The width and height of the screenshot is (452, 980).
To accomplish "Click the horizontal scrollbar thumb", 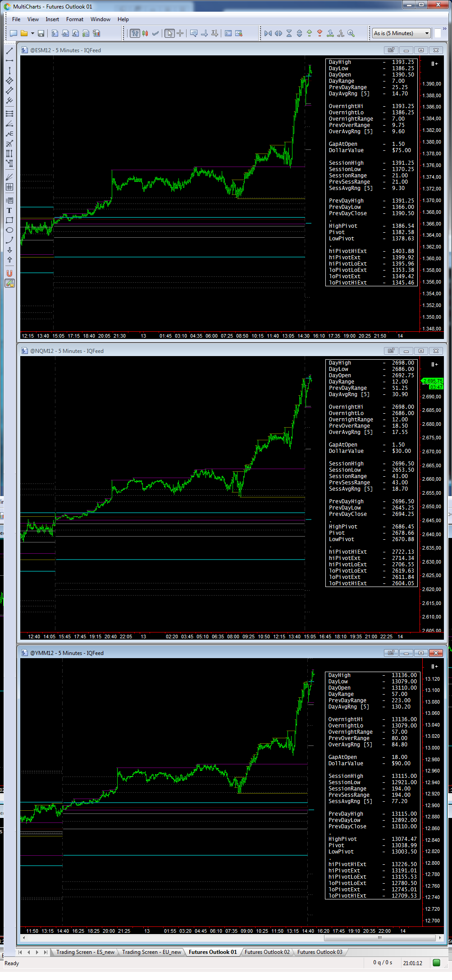I will click(379, 938).
